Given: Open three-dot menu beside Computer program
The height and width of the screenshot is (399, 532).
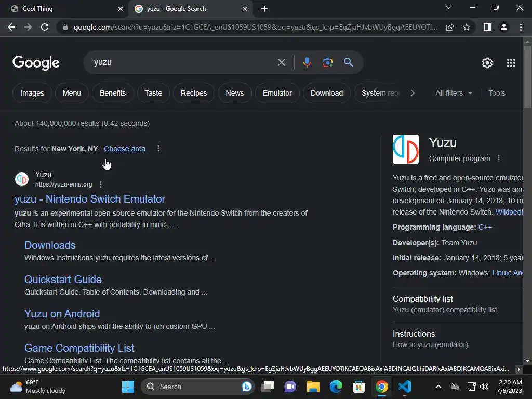Looking at the screenshot, I should 498,158.
